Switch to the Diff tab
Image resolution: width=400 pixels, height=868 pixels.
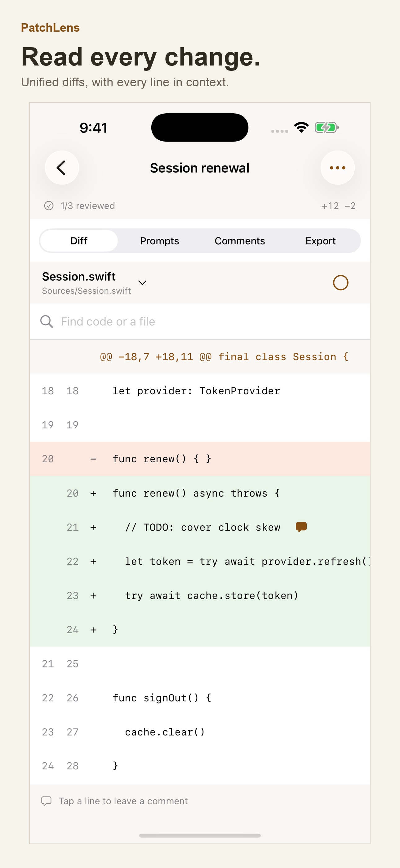(x=79, y=241)
